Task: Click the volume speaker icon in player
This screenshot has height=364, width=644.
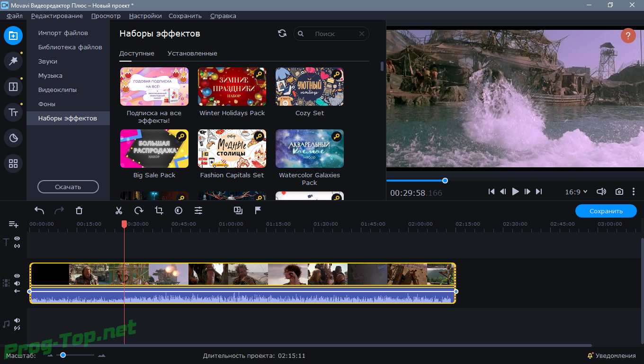Action: (601, 191)
